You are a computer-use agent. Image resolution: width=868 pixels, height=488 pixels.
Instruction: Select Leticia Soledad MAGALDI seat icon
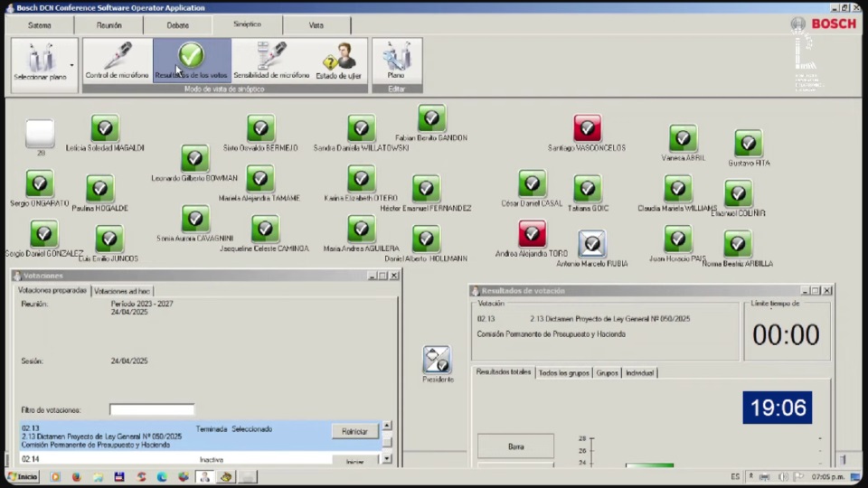[105, 129]
